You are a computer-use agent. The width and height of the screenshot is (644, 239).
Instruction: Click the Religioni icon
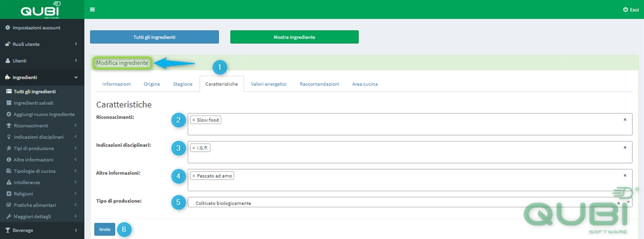pos(9,194)
